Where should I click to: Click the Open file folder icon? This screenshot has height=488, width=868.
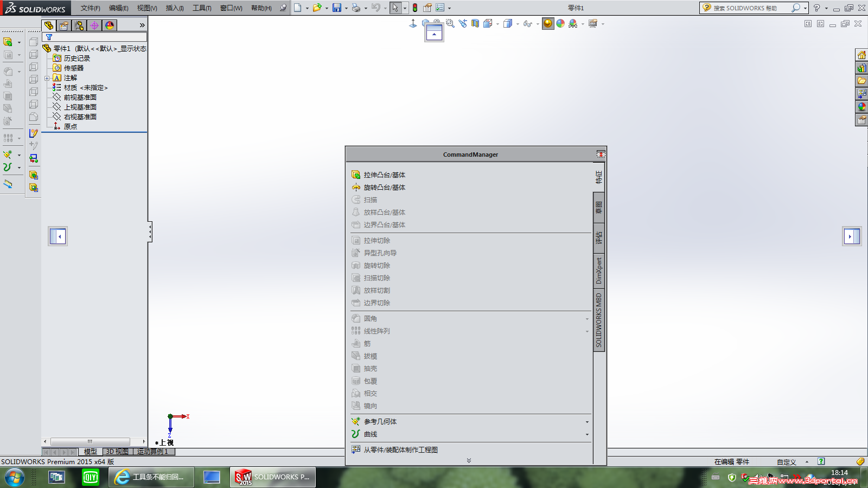pyautogui.click(x=317, y=8)
